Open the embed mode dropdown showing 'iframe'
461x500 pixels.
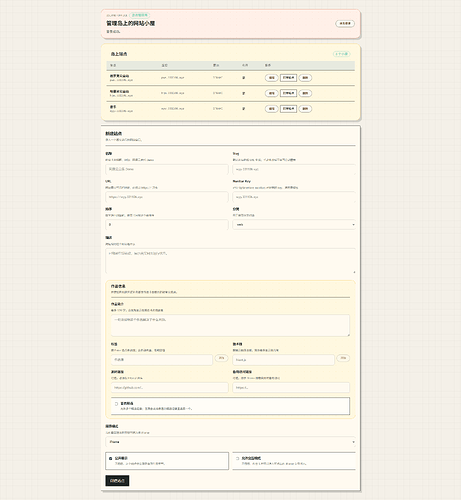point(231,442)
